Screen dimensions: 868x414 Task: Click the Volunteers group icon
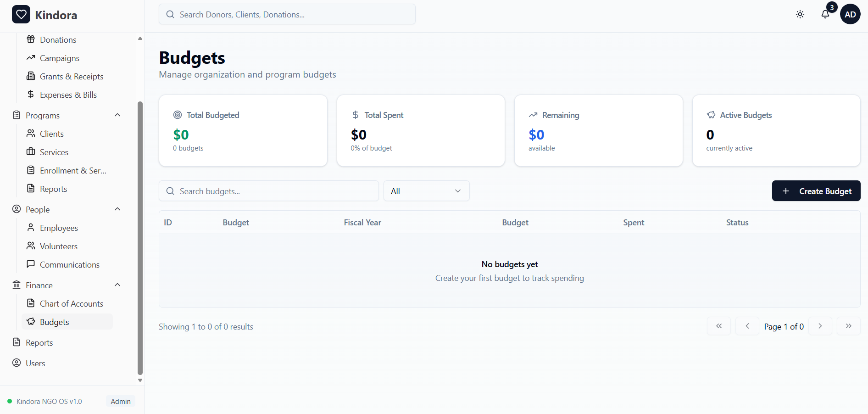(x=31, y=246)
